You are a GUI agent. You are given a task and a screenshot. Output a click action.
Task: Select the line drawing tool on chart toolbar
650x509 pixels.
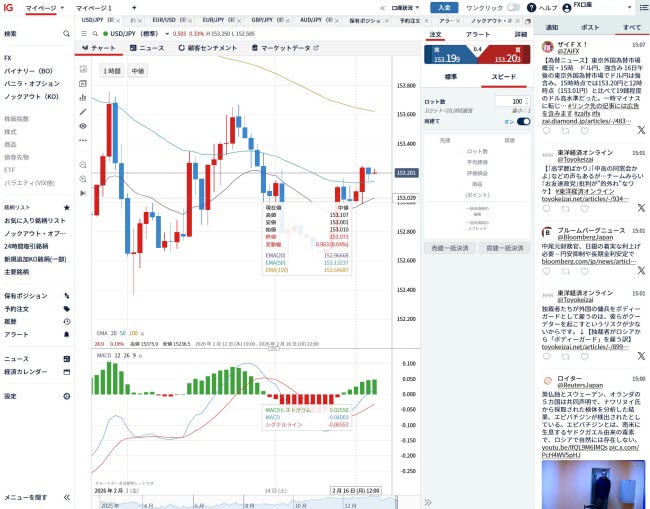(x=83, y=111)
